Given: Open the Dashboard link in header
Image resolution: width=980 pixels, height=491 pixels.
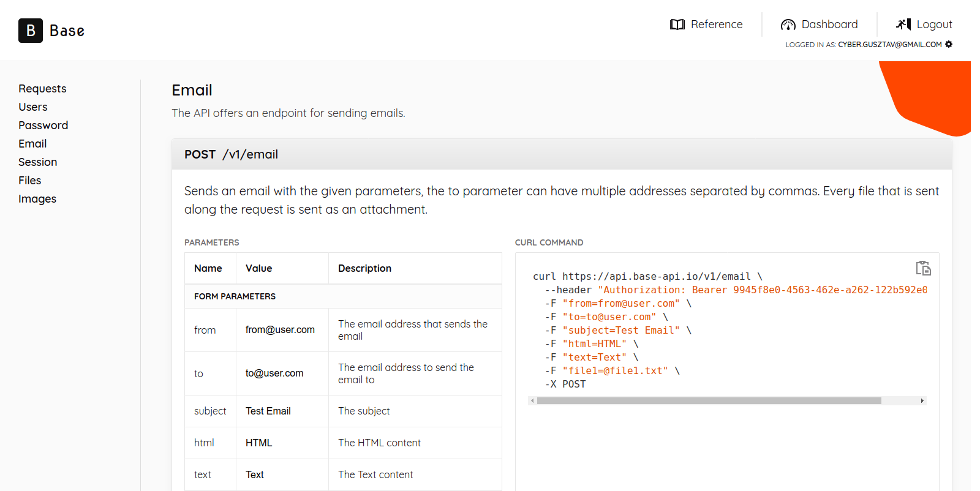Looking at the screenshot, I should (x=829, y=24).
